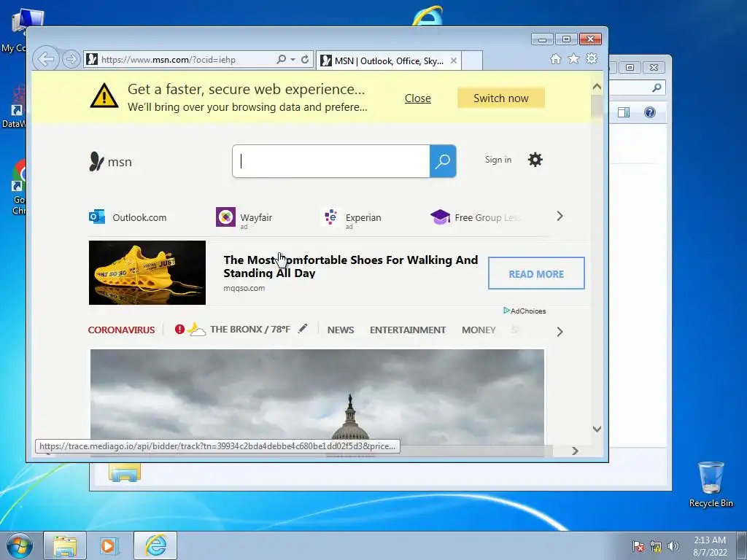747x560 pixels.
Task: Click the Switch now button
Action: tap(500, 98)
